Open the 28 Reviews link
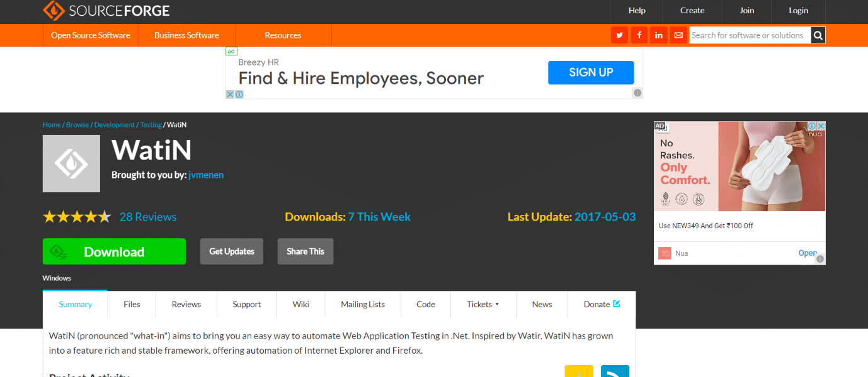This screenshot has height=377, width=868. tap(148, 217)
